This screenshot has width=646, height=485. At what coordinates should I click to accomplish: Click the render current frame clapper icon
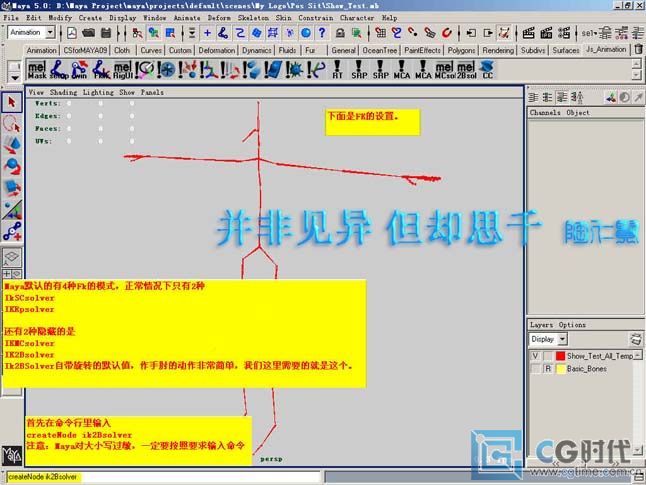[x=529, y=33]
